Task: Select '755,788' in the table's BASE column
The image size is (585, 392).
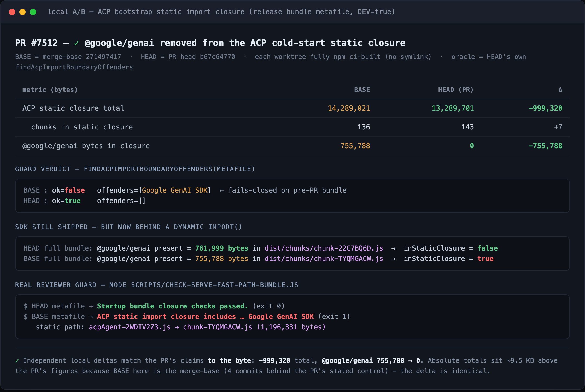Action: click(x=355, y=146)
